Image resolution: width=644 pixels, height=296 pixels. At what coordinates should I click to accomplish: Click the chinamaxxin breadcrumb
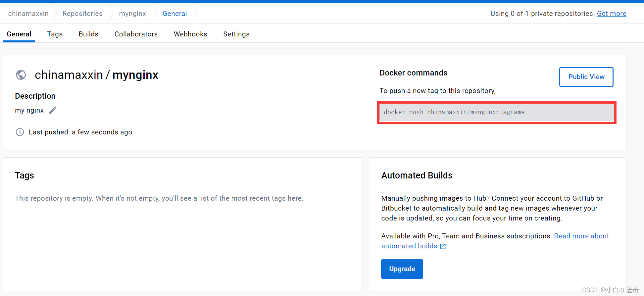(28, 14)
